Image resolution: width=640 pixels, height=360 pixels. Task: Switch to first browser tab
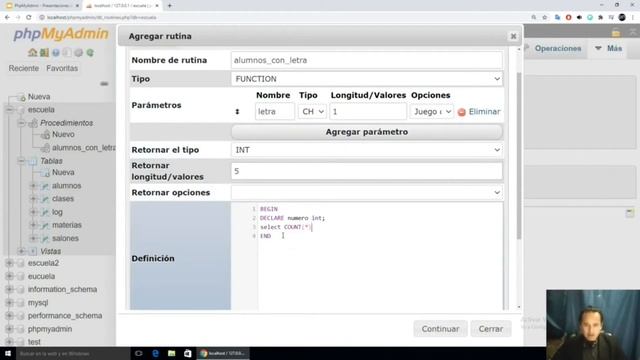tap(42, 6)
